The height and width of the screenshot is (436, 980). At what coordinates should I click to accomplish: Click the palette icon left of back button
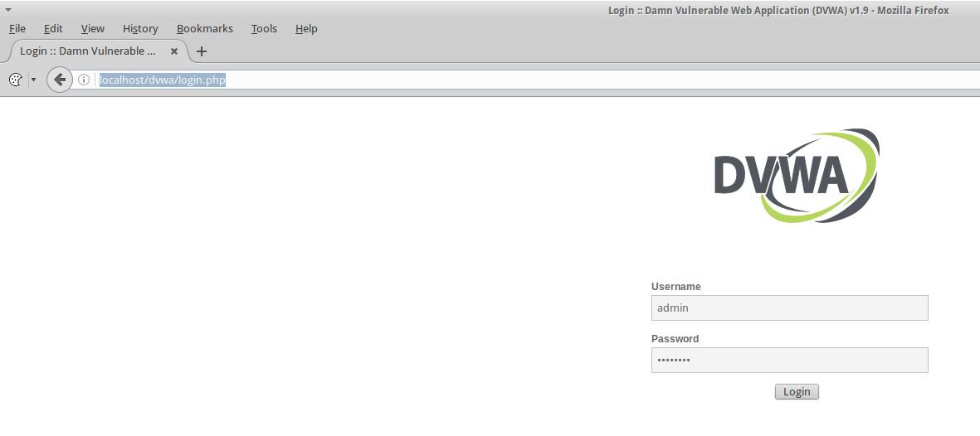(x=15, y=80)
